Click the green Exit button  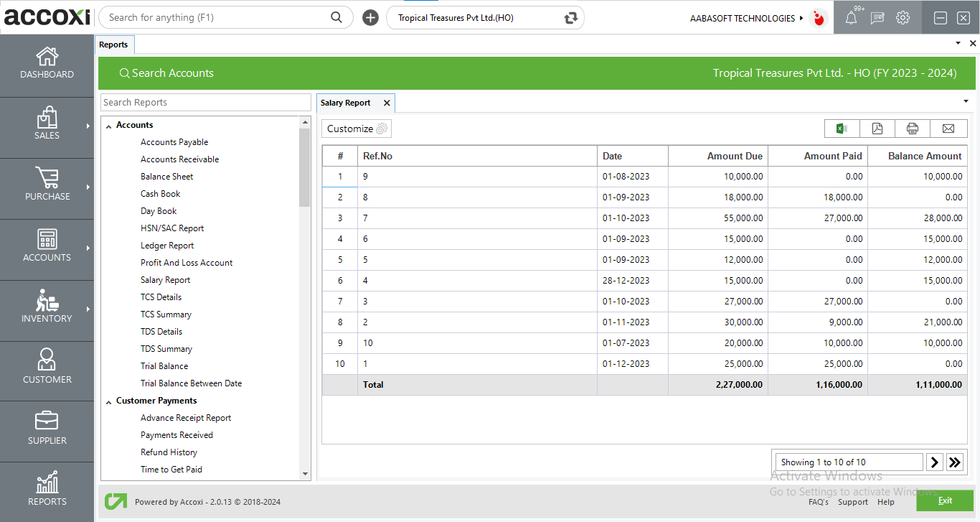pyautogui.click(x=945, y=500)
